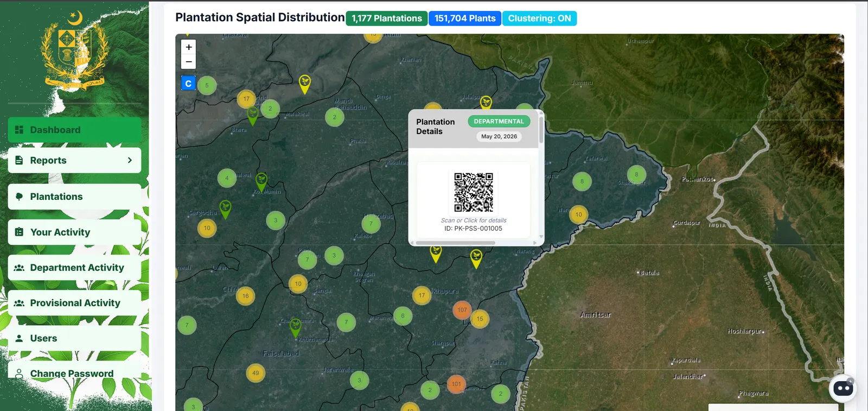
Task: Toggle clustering with the blue C button
Action: click(188, 84)
